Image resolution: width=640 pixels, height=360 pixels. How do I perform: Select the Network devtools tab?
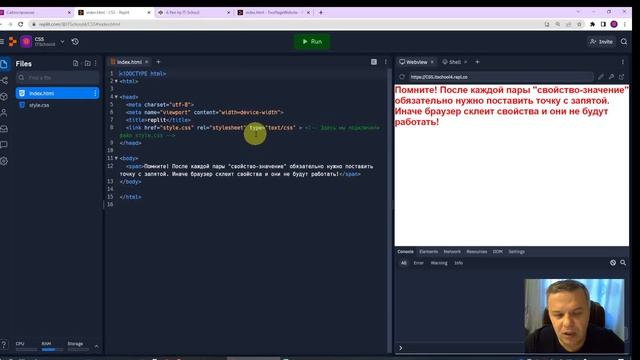point(452,252)
